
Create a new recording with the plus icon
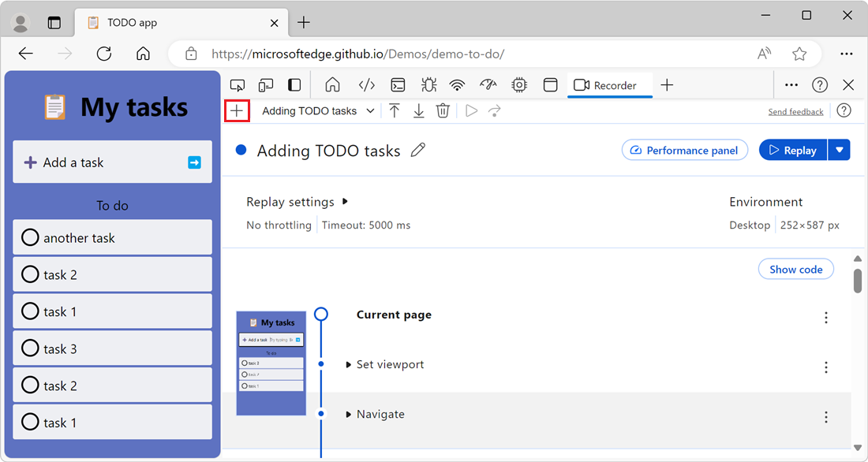coord(237,110)
